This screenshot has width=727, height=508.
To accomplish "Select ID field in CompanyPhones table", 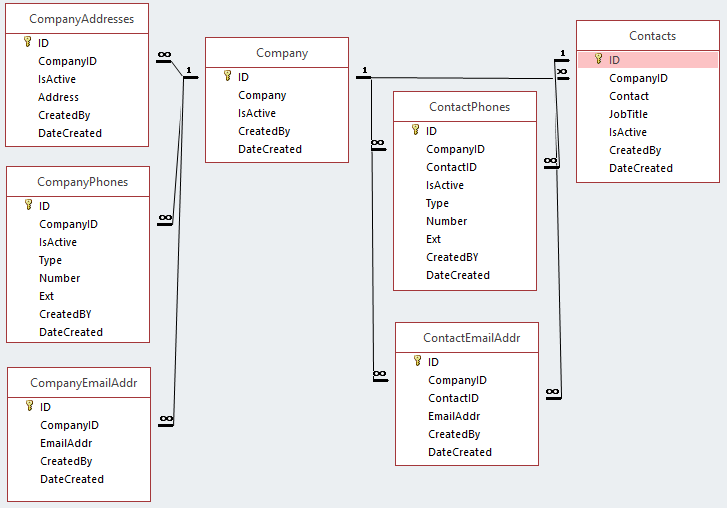I will [x=44, y=206].
